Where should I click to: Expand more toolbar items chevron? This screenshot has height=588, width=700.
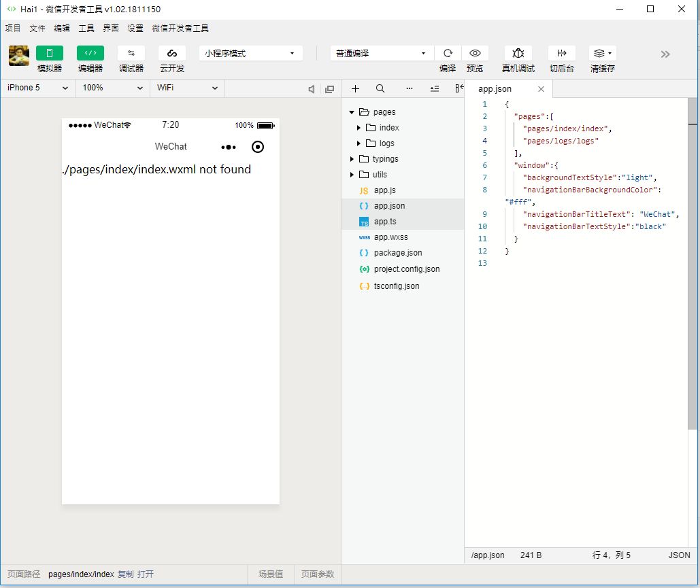click(665, 54)
